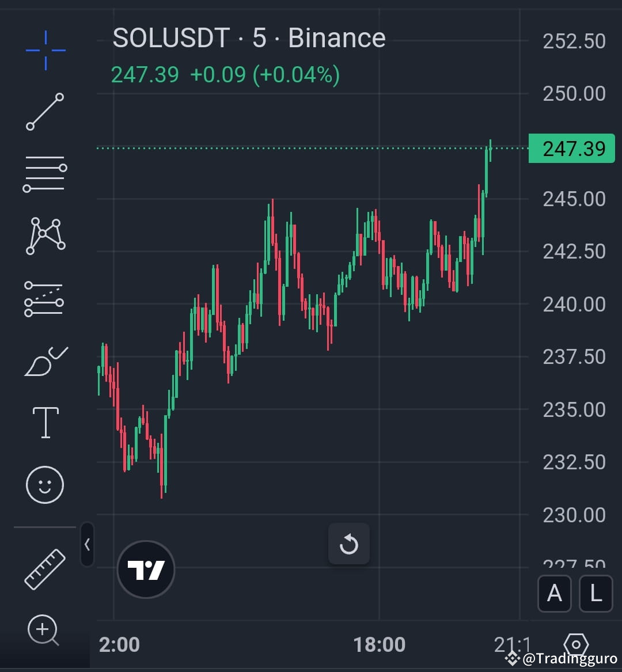622x672 pixels.
Task: Select the brush drawing tool
Action: pyautogui.click(x=44, y=361)
